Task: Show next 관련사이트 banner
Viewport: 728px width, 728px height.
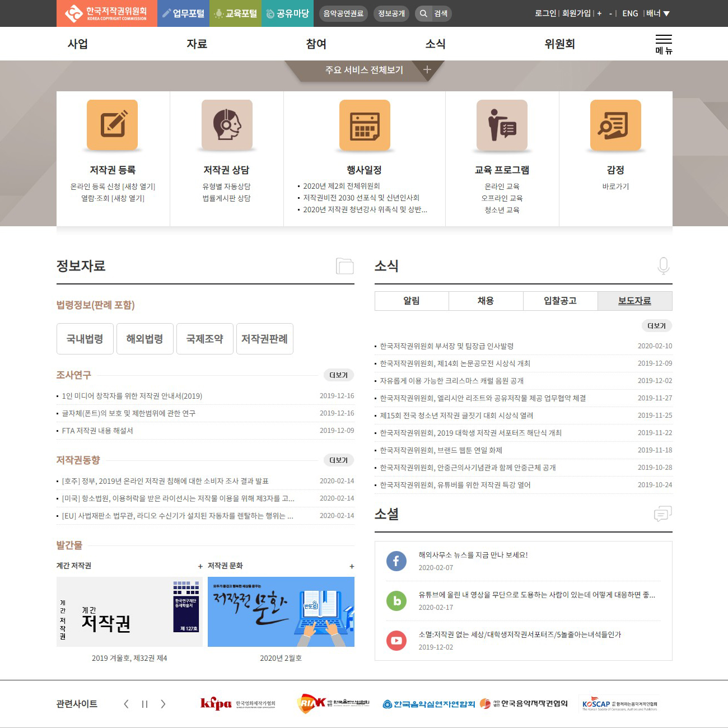Action: pos(163,704)
